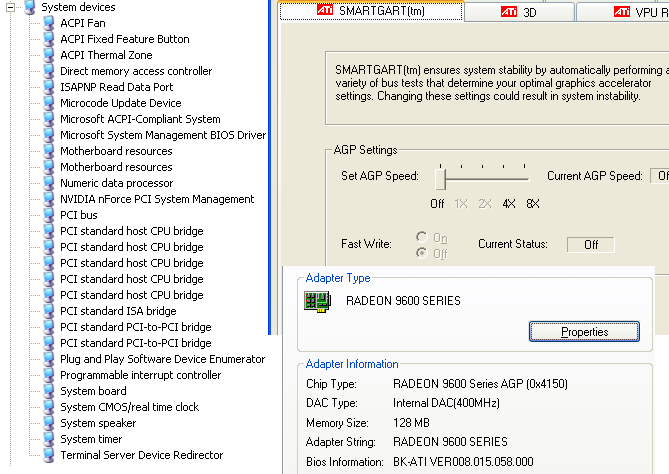Click the Fast Write Current Status field
This screenshot has width=669, height=474.
tap(590, 244)
